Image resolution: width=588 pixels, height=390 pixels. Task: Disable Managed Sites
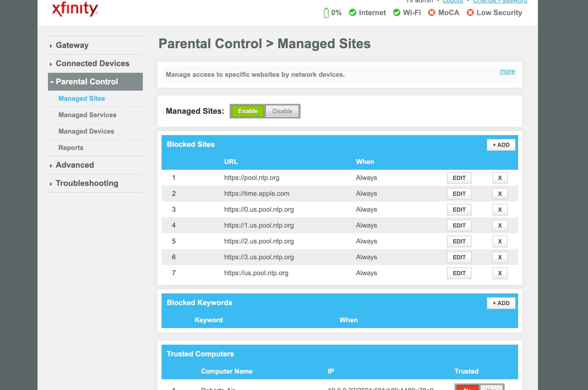(282, 111)
